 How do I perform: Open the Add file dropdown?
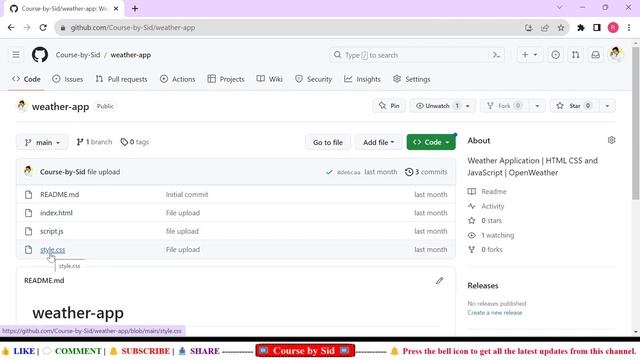click(x=378, y=142)
